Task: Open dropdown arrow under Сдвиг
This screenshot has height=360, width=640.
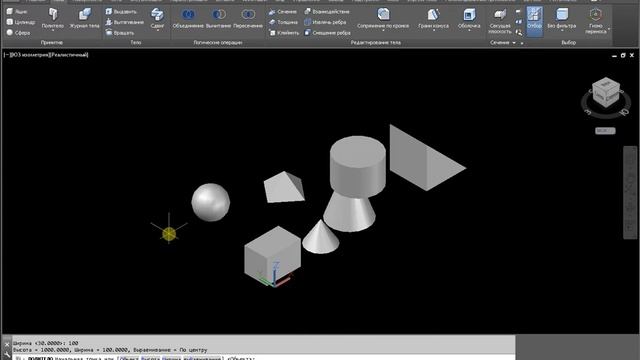Action: [157, 31]
